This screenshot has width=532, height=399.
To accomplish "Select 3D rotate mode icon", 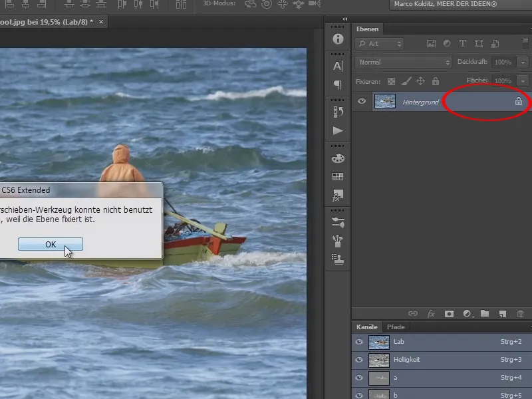I will click(251, 4).
